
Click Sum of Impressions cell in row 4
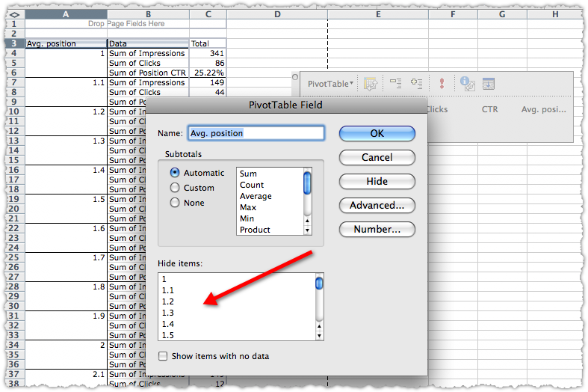[148, 53]
